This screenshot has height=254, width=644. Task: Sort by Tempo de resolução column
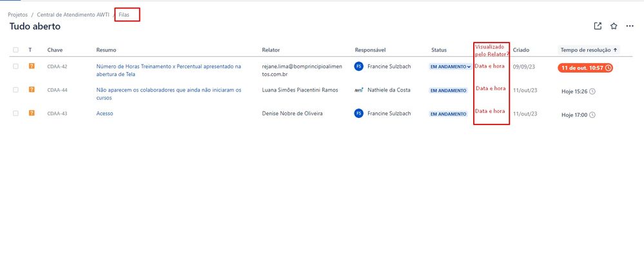tap(589, 50)
